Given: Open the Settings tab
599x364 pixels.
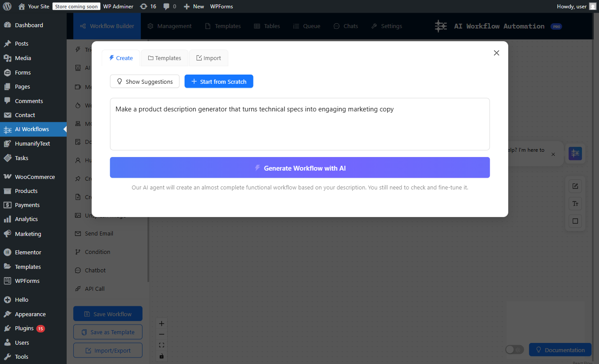Looking at the screenshot, I should pos(386,26).
